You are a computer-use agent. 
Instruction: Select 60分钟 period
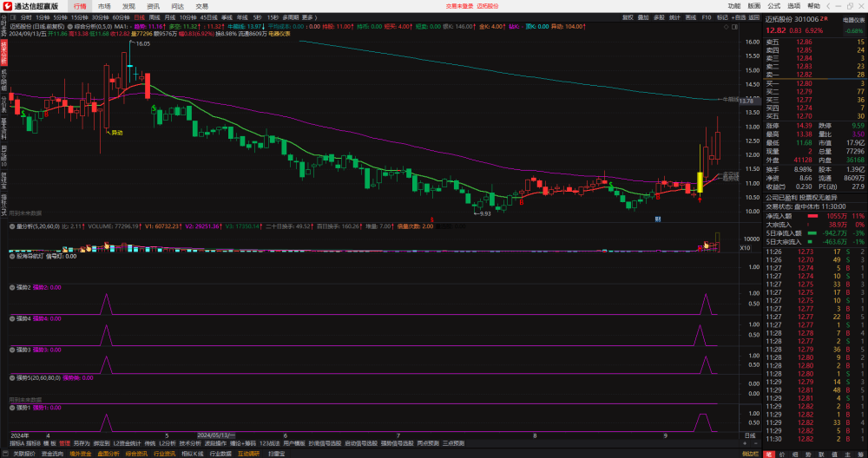(x=122, y=17)
